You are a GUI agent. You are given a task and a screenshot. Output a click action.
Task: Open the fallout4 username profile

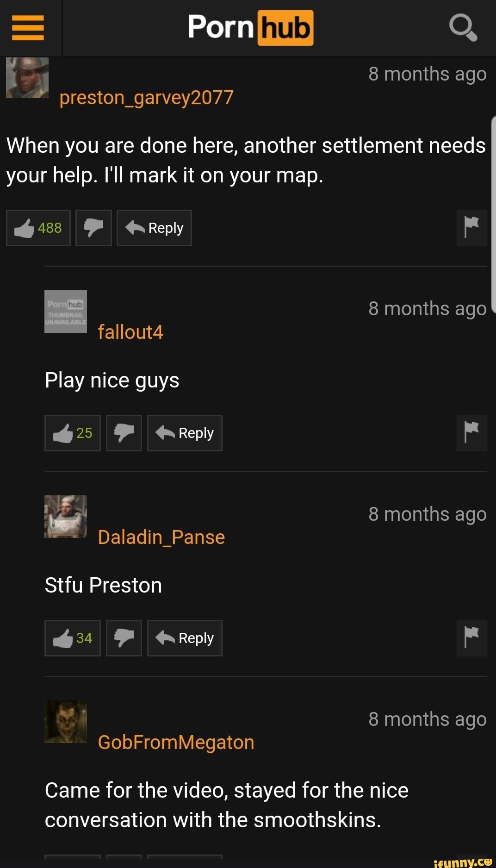(x=130, y=332)
